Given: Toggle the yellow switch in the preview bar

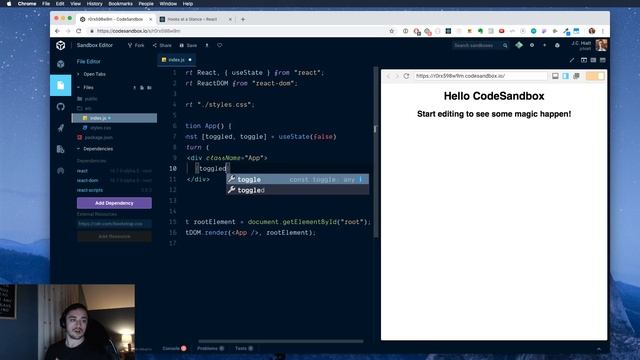Looking at the screenshot, I should pyautogui.click(x=595, y=76).
